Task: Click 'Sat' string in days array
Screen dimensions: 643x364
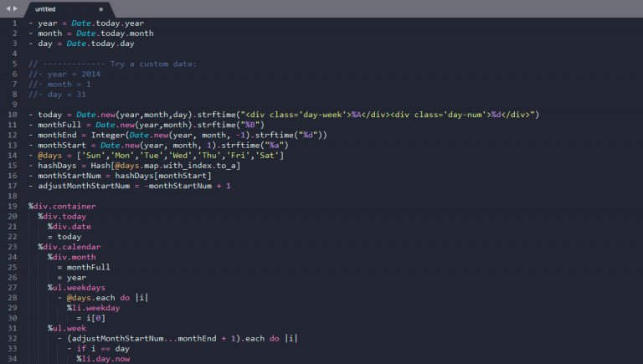Action: [266, 156]
